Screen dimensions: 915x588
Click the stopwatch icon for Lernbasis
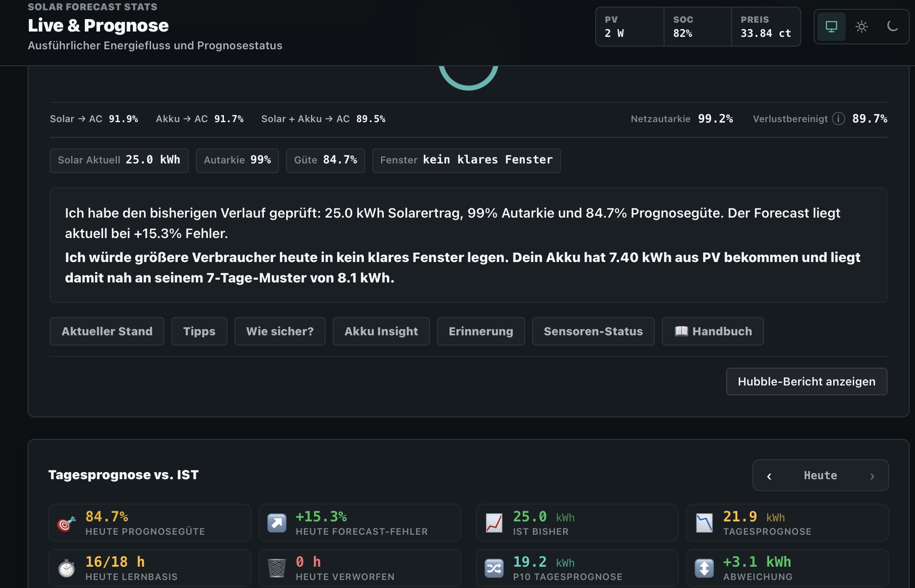point(66,568)
